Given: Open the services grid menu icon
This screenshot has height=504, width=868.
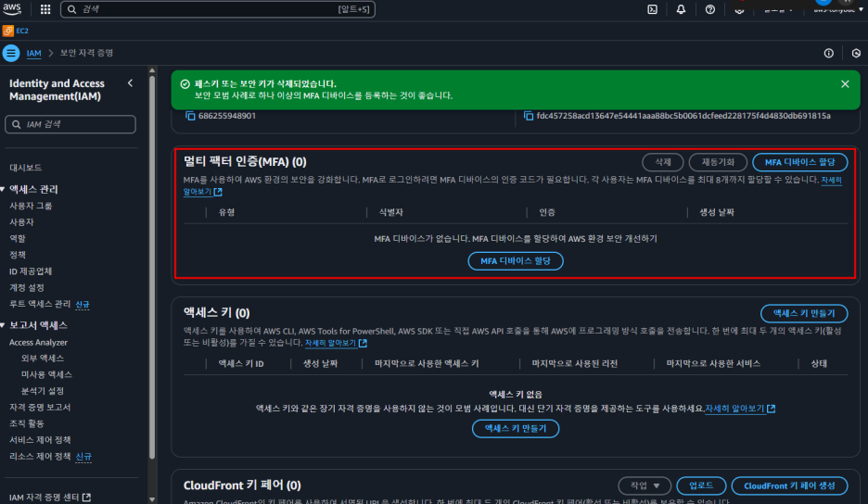Looking at the screenshot, I should coord(45,9).
